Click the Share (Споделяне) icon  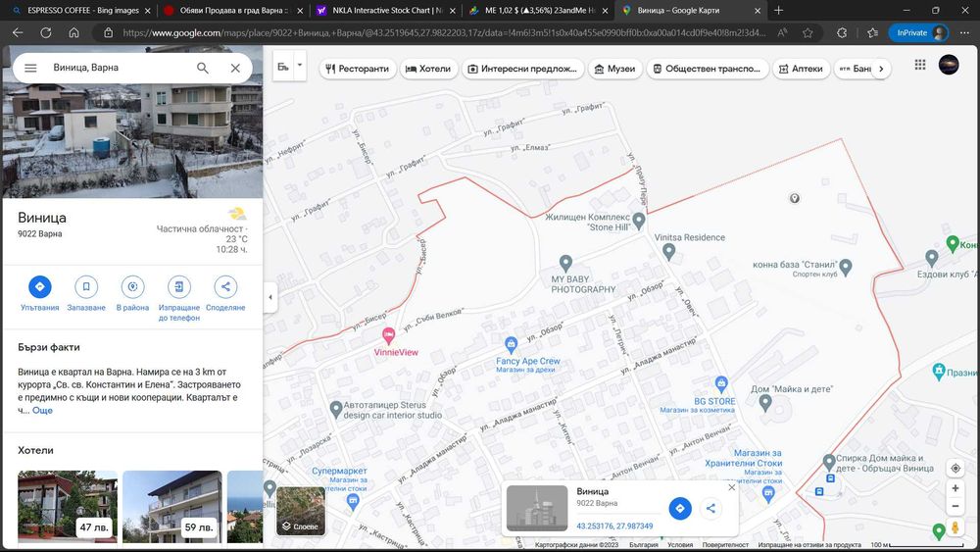225,287
